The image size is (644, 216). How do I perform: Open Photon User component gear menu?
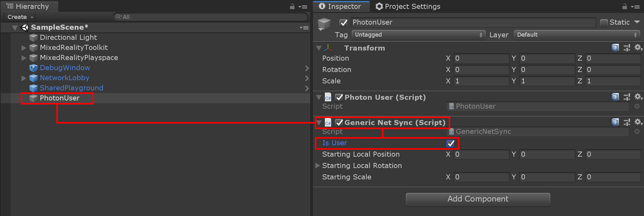(x=638, y=97)
